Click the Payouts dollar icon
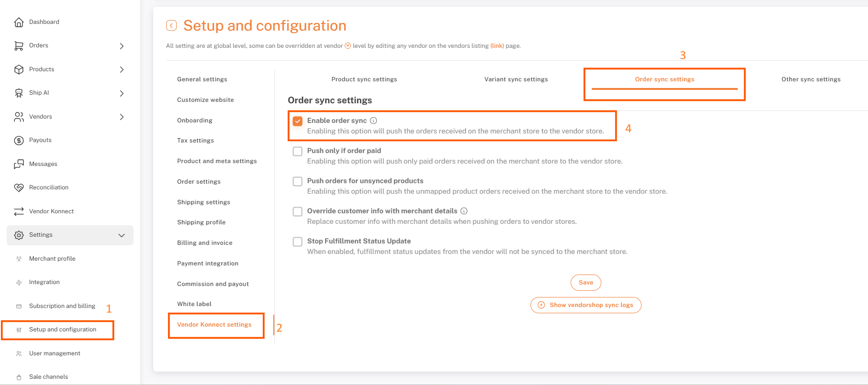868x385 pixels. pyautogui.click(x=19, y=140)
